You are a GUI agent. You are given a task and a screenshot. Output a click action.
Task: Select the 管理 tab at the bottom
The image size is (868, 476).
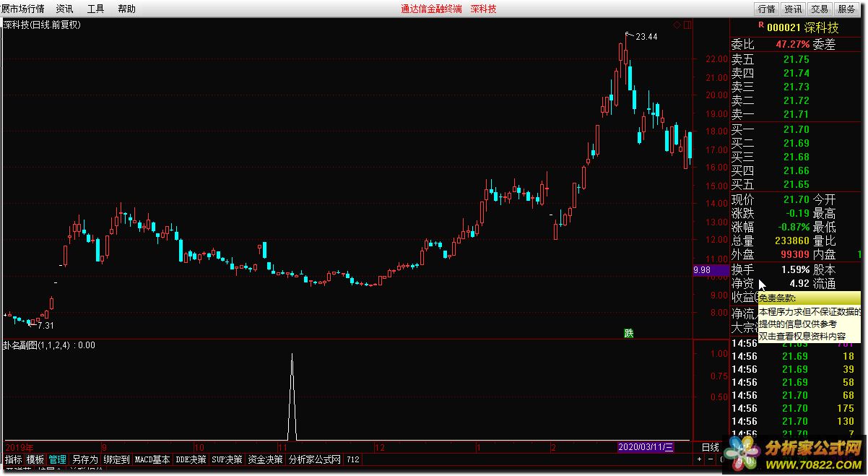pyautogui.click(x=58, y=459)
